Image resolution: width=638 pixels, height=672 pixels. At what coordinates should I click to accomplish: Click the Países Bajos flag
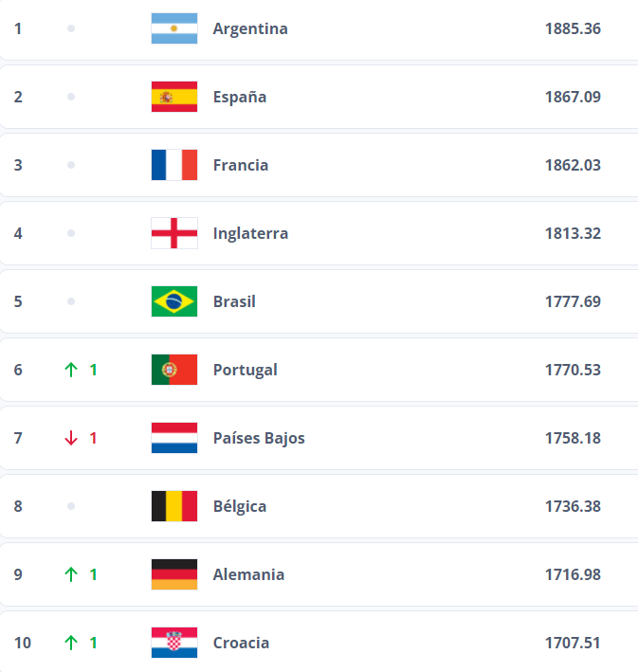(x=174, y=438)
